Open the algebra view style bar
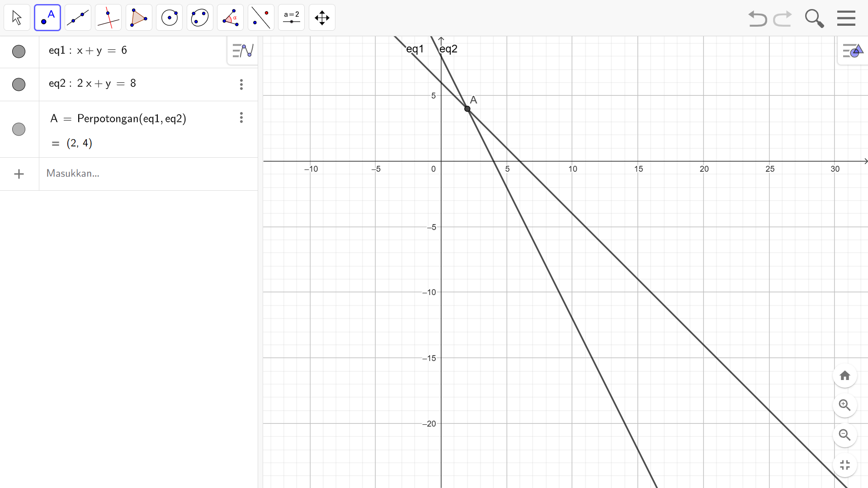 point(243,51)
